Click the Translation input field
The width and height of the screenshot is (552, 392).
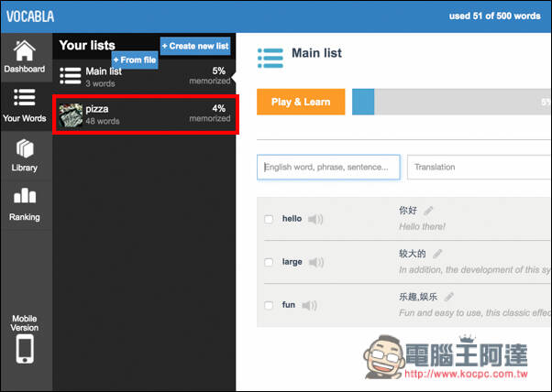pos(480,167)
